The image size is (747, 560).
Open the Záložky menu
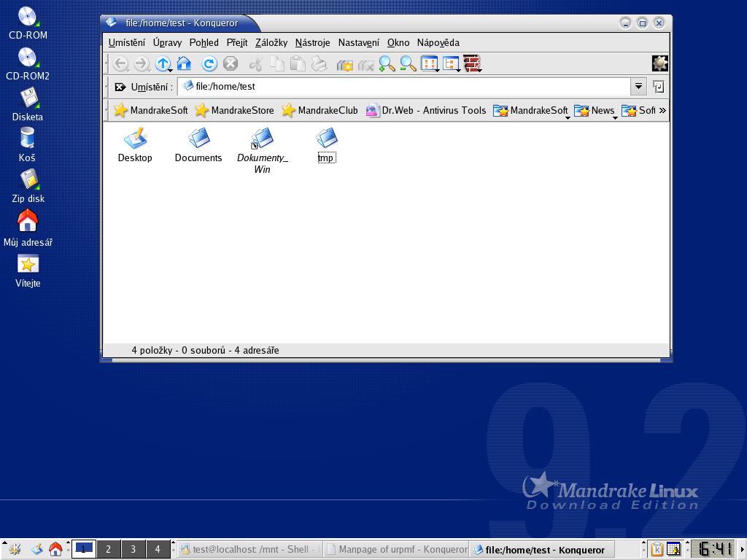coord(271,42)
